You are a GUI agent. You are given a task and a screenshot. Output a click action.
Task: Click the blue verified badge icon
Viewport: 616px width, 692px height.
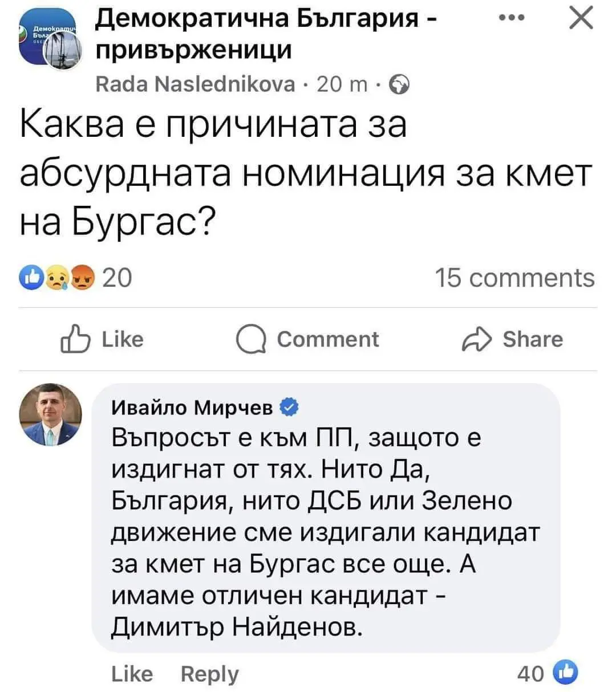coord(288,407)
